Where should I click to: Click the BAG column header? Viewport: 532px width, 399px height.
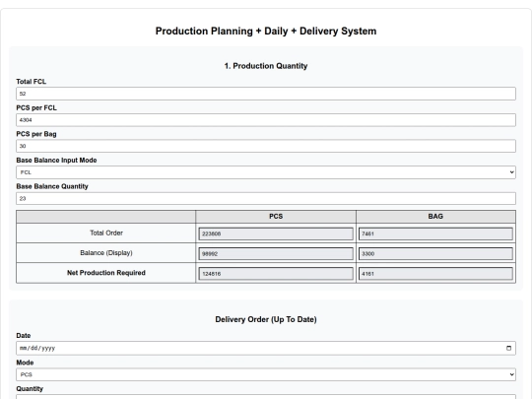coord(435,217)
